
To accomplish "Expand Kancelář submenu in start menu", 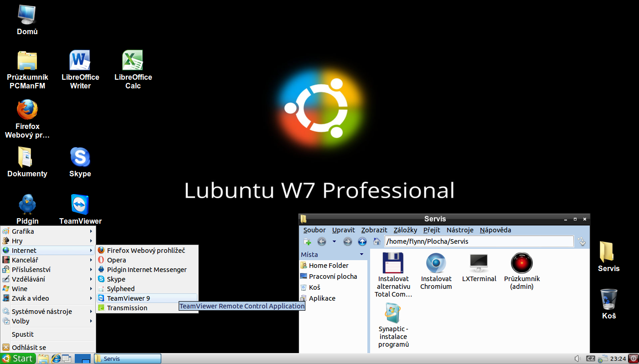I will pos(48,260).
